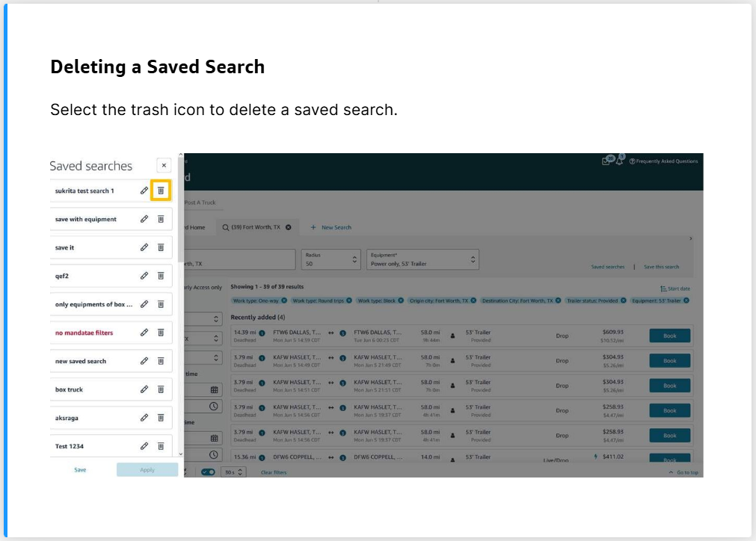Viewport: 756px width, 541px height.
Task: Edit the 'box truck' saved search
Action: click(x=144, y=389)
